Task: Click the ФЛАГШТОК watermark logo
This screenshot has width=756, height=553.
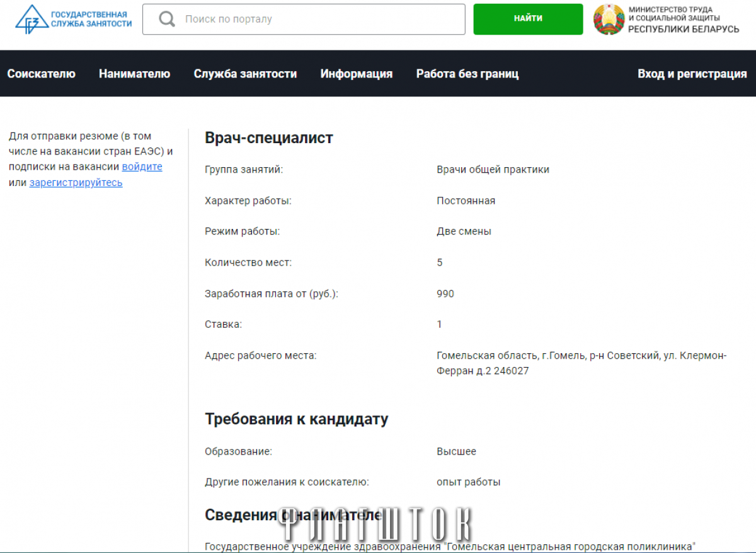Action: coord(375,523)
